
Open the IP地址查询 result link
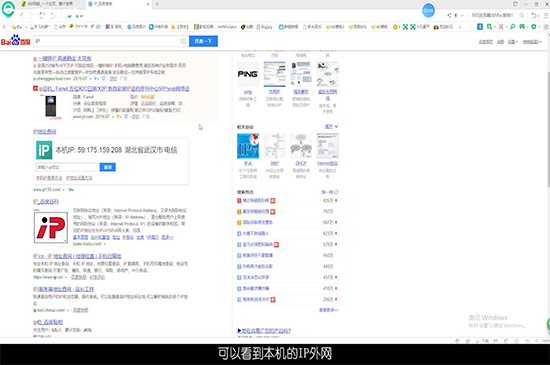pos(45,132)
